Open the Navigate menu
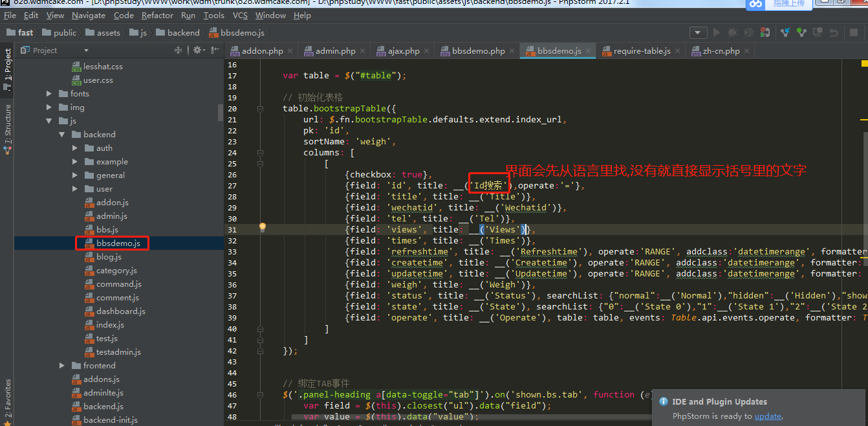This screenshot has width=868, height=426. 89,15
